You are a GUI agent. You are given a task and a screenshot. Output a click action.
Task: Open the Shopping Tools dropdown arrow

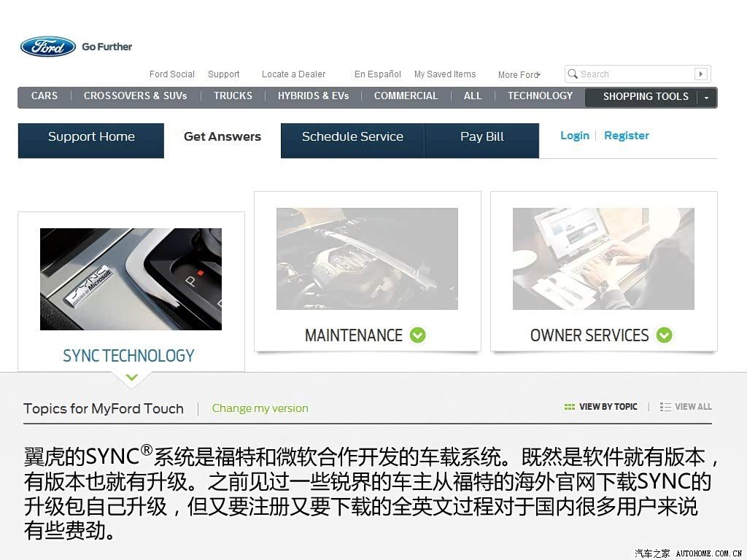pos(706,98)
